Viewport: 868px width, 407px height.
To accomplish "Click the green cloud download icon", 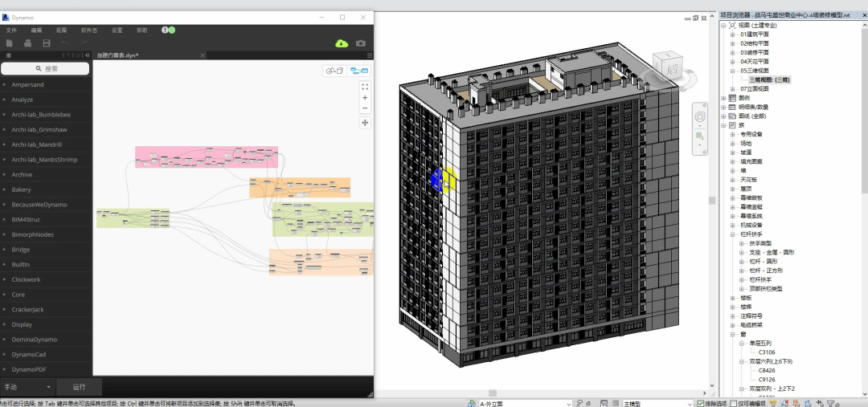I will (x=342, y=43).
